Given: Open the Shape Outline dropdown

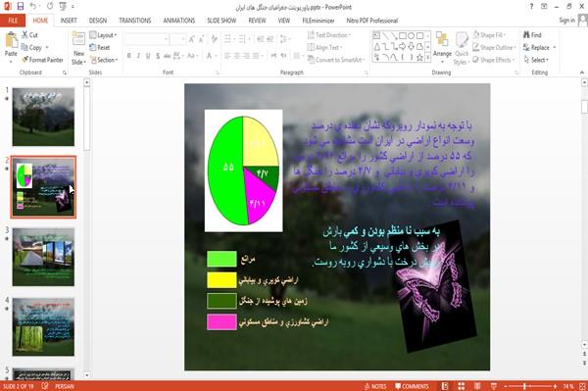Looking at the screenshot, I should pos(494,47).
